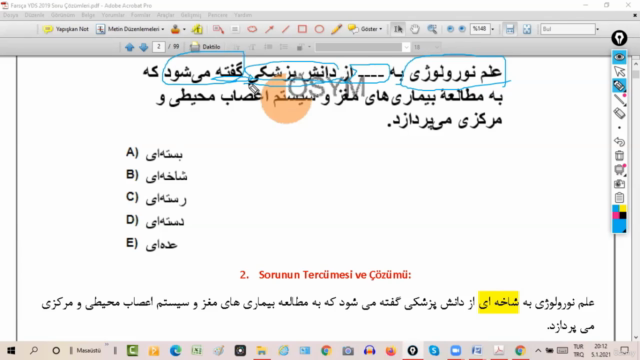Select the line tool in annotation panel

(620, 100)
